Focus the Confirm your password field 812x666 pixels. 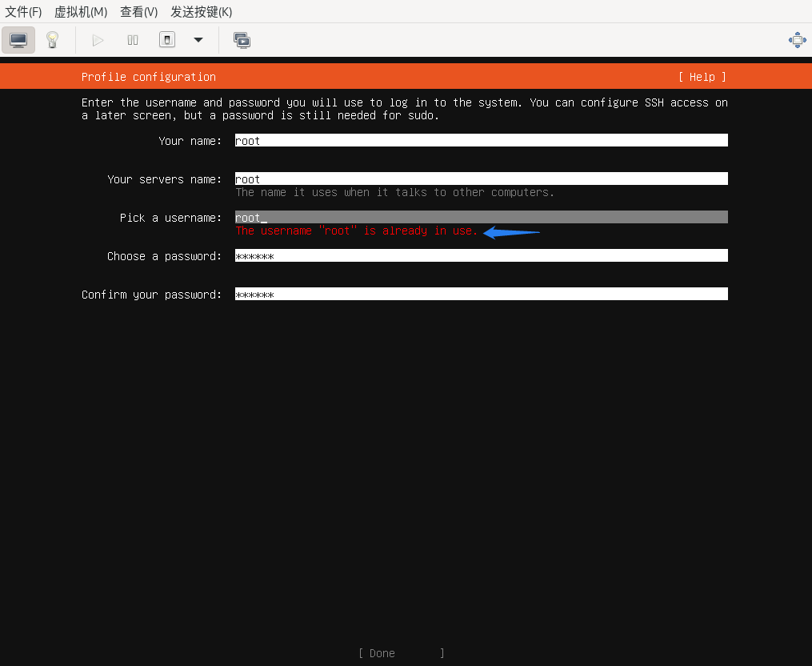point(481,294)
